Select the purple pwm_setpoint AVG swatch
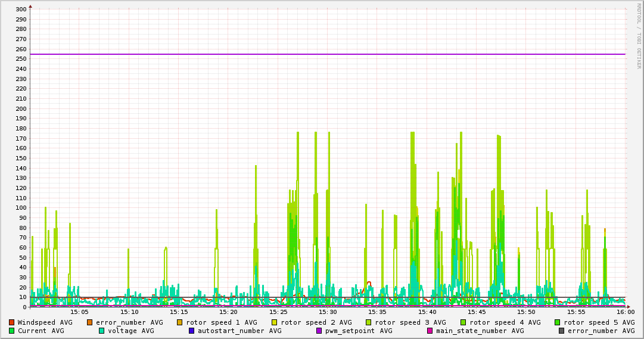Screen dimensions: 644x339 point(319,331)
